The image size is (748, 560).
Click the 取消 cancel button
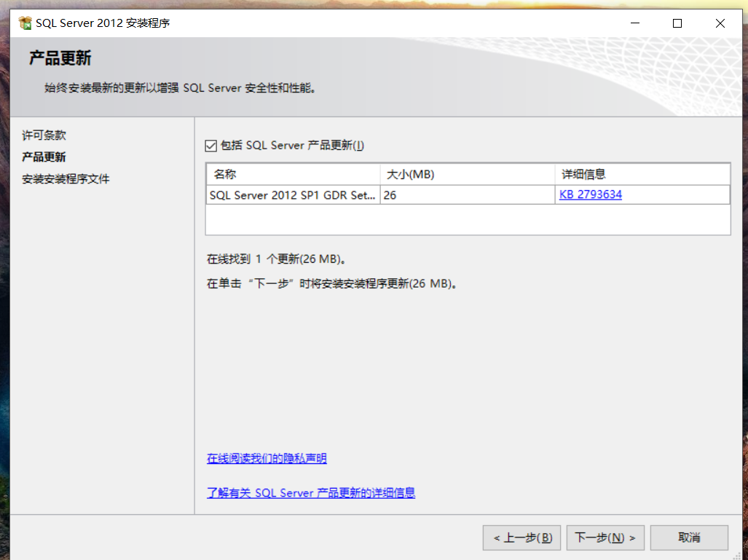(689, 537)
